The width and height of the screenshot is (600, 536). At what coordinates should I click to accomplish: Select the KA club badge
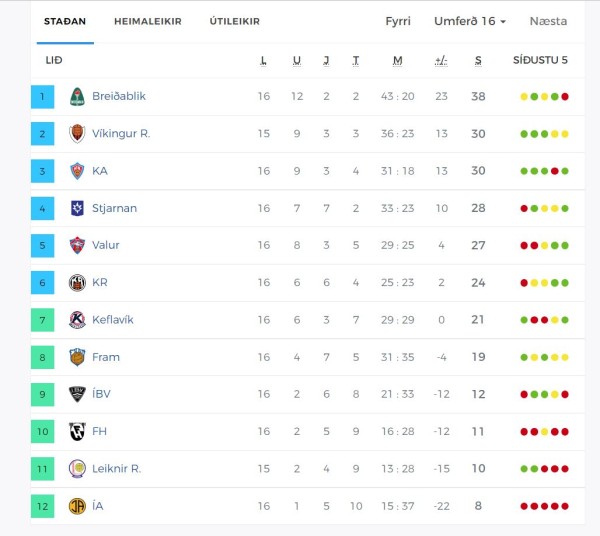77,171
